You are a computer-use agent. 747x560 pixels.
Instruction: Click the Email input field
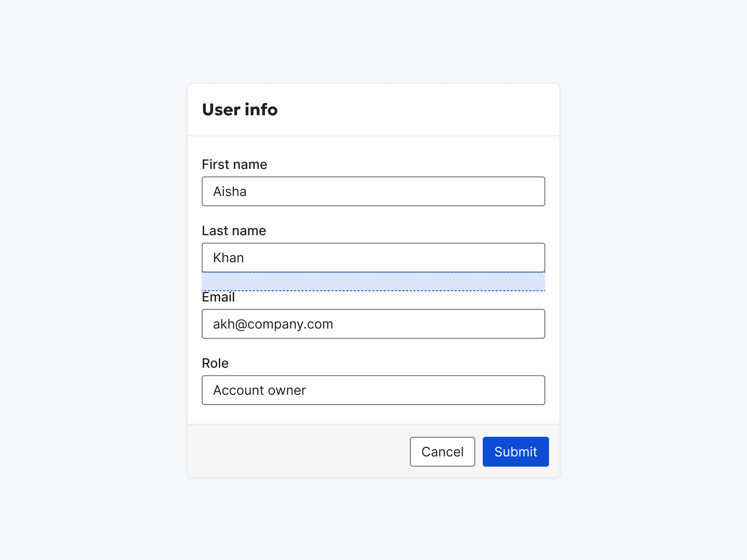pos(373,324)
